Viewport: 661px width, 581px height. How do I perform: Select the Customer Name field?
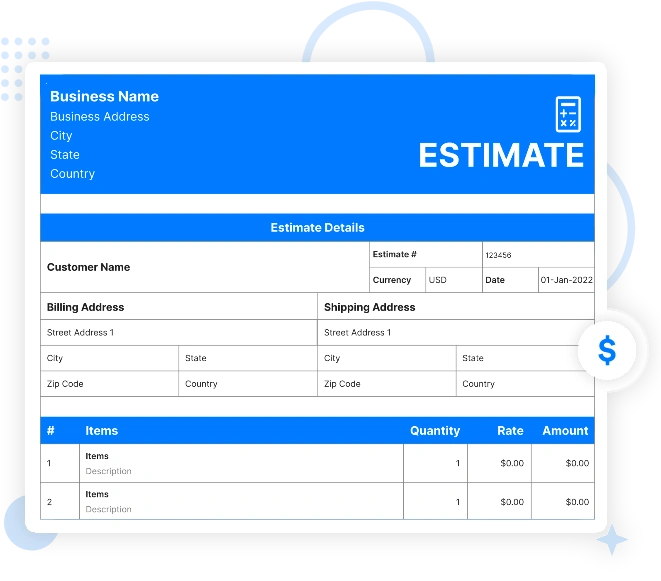pos(205,267)
